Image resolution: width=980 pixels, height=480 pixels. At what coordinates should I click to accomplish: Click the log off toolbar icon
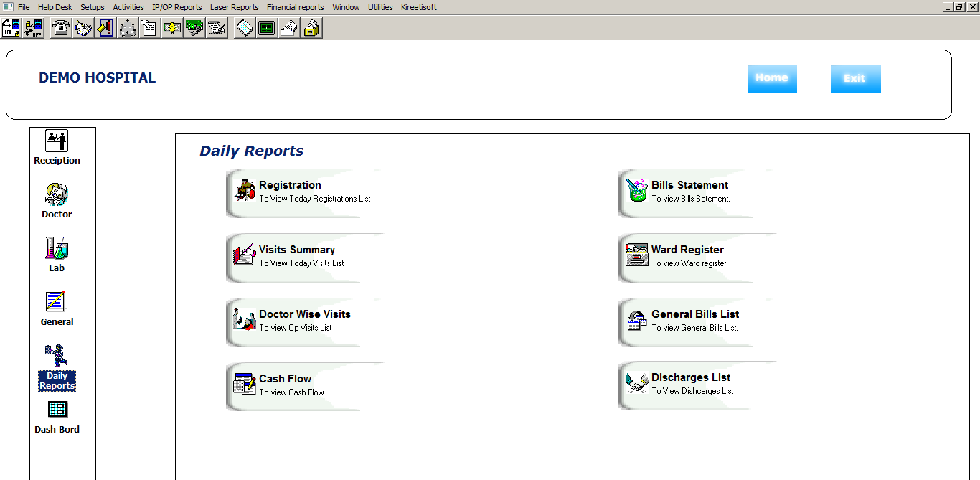click(x=33, y=28)
